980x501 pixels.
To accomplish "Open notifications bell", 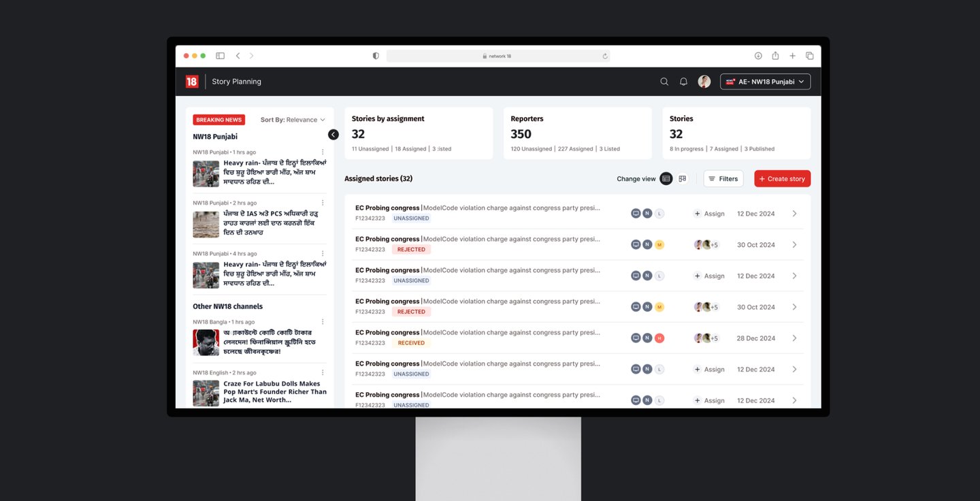I will point(683,82).
